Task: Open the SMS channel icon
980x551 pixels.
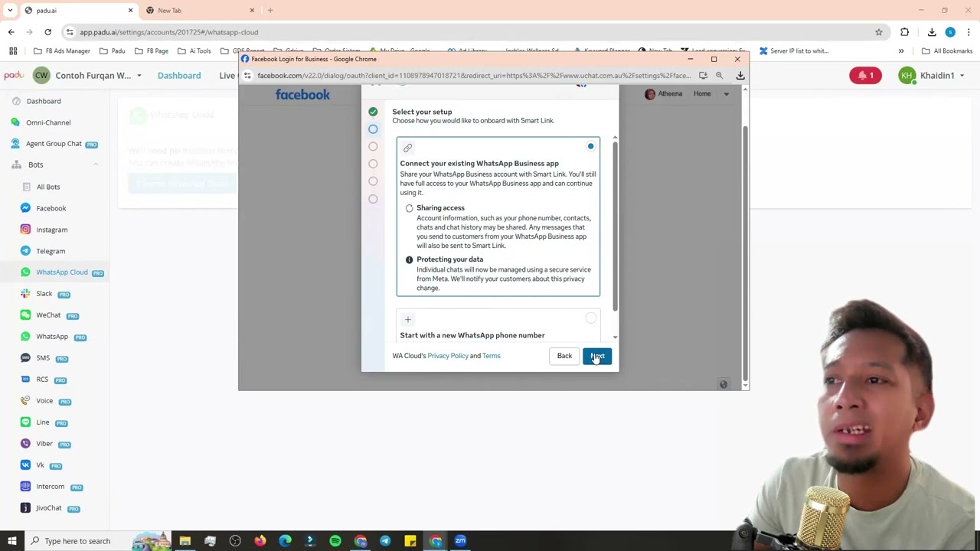Action: [25, 358]
